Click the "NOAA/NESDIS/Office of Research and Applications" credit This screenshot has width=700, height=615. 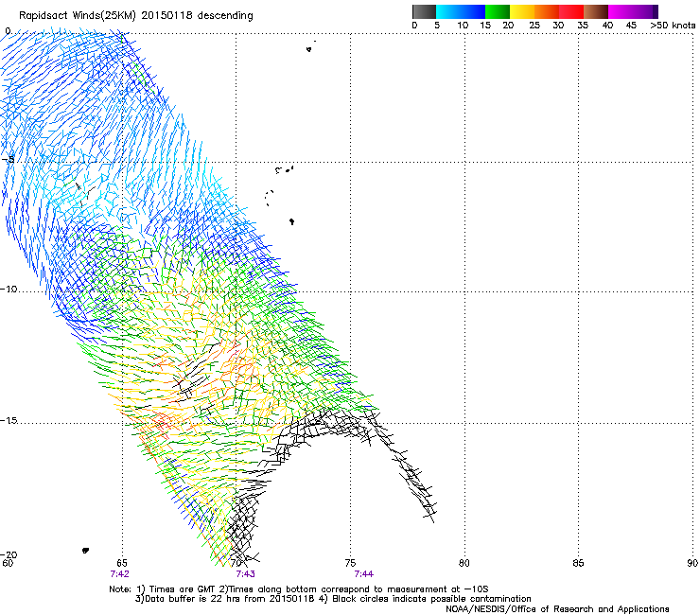[x=557, y=609]
